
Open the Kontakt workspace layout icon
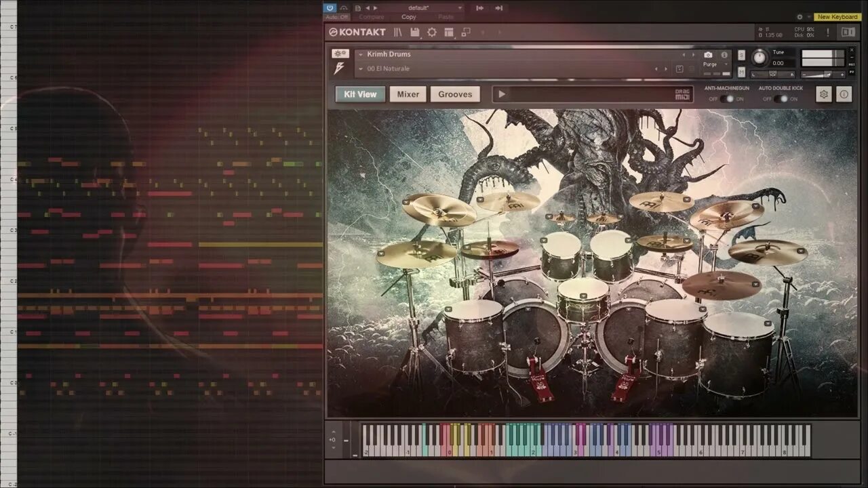449,32
